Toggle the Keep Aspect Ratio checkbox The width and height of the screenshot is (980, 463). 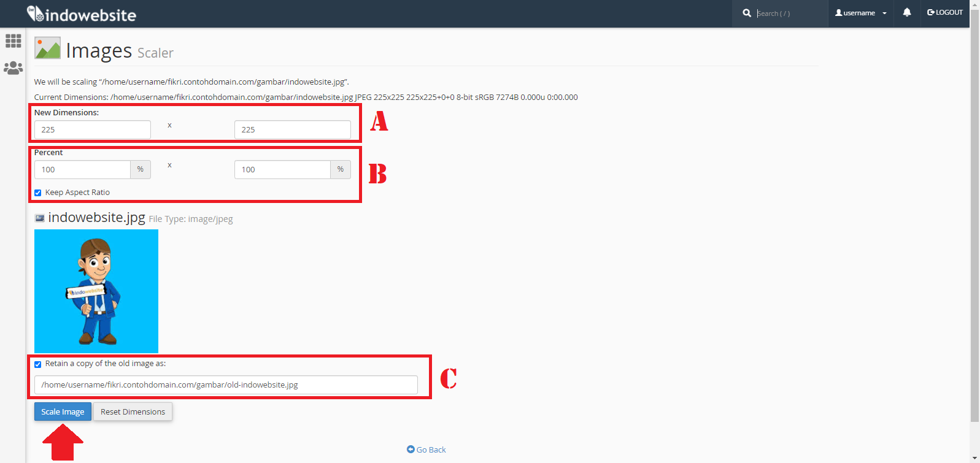(38, 193)
